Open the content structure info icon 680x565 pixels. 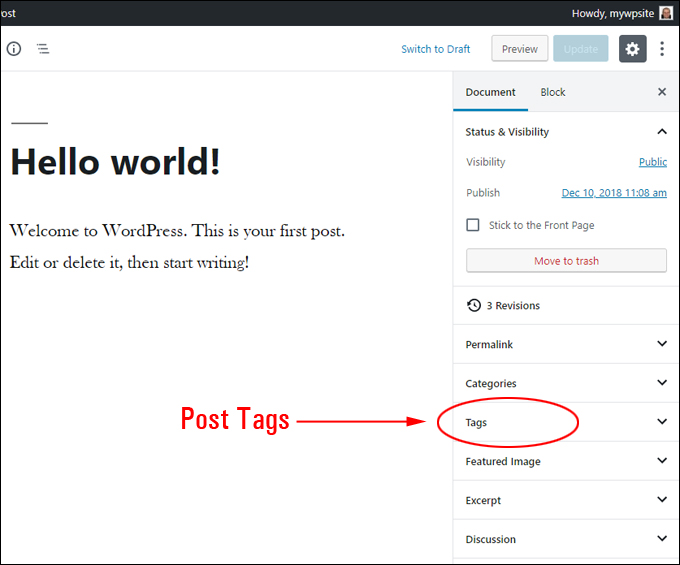click(14, 49)
